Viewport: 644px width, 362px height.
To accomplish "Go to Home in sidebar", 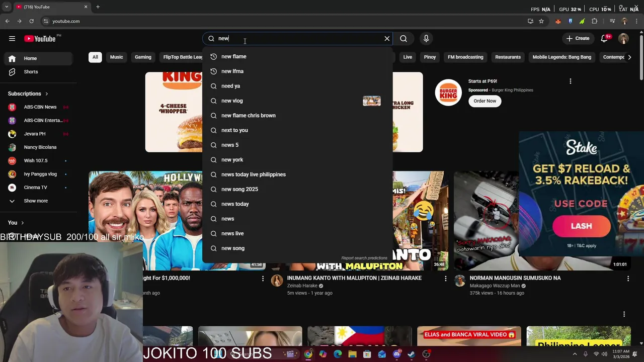I will point(39,58).
